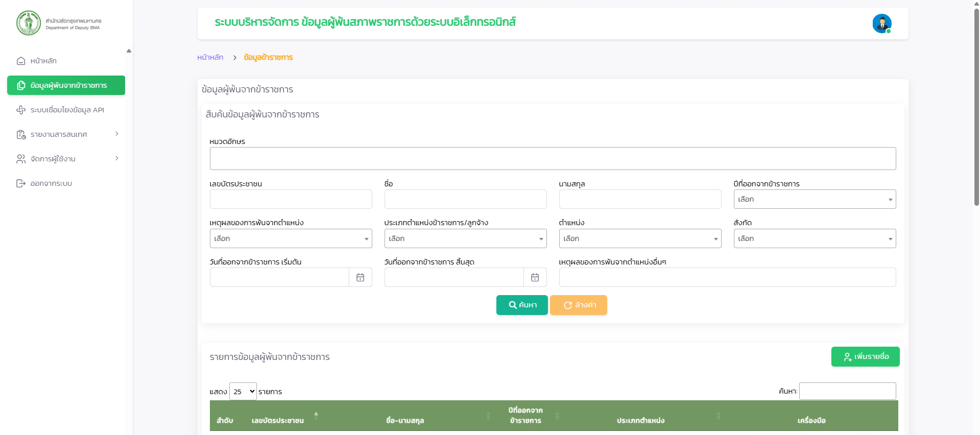Image resolution: width=980 pixels, height=435 pixels.
Task: Click the เหตุผลของการพ้นจากตำแหน่งอื่นๆ input field
Action: (x=727, y=277)
